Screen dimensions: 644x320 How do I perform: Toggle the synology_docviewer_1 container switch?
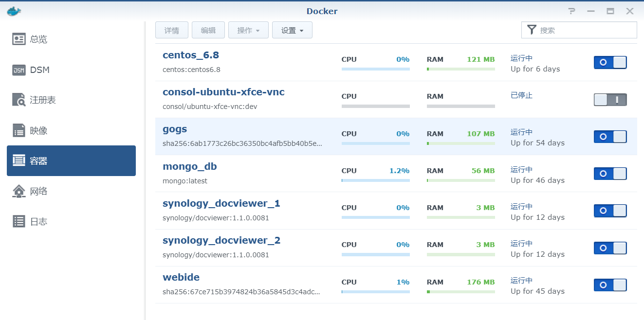(x=610, y=211)
